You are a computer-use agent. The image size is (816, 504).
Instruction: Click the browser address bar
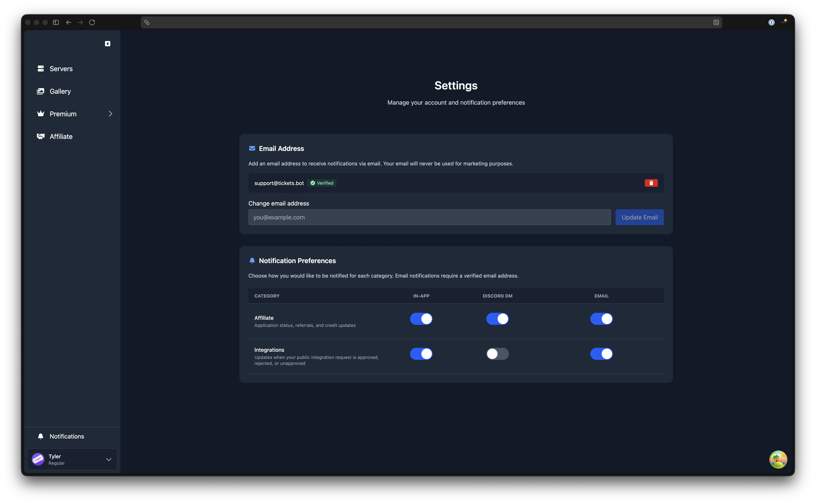(431, 22)
